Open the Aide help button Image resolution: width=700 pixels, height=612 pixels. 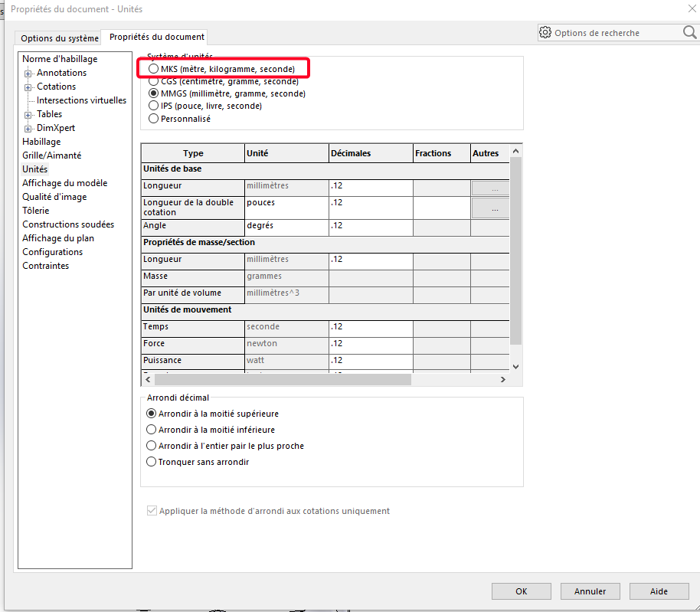click(659, 591)
